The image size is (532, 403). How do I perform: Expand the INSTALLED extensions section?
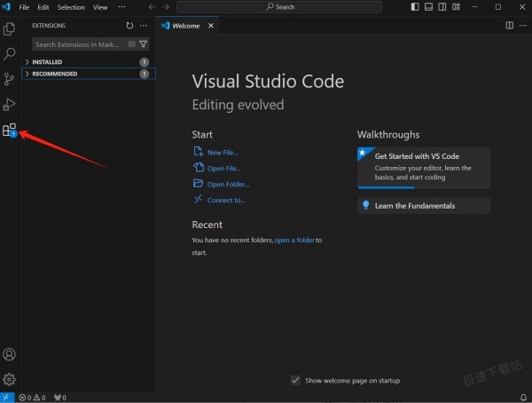[x=47, y=62]
